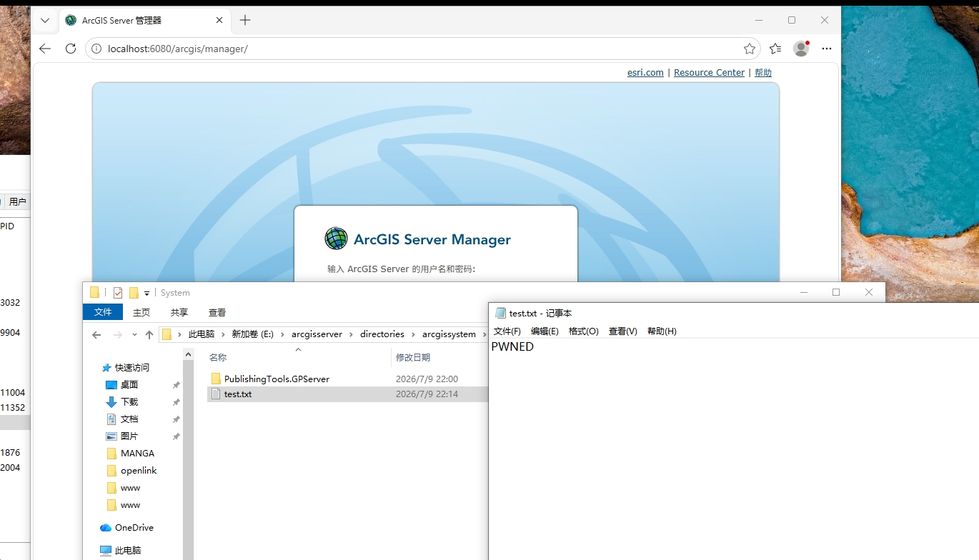Open Explorer recent locations dropdown arrow
This screenshot has height=560, width=979.
pyautogui.click(x=134, y=334)
